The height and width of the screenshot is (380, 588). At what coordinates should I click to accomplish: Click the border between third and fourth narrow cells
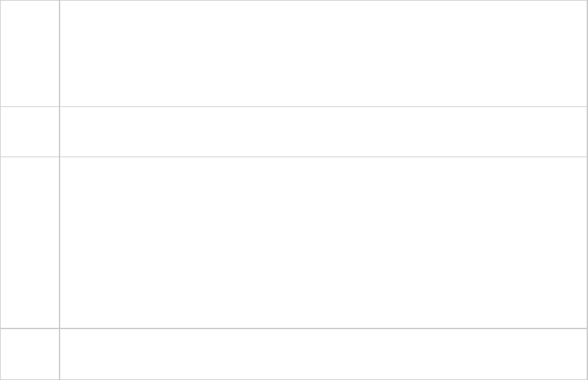click(29, 328)
